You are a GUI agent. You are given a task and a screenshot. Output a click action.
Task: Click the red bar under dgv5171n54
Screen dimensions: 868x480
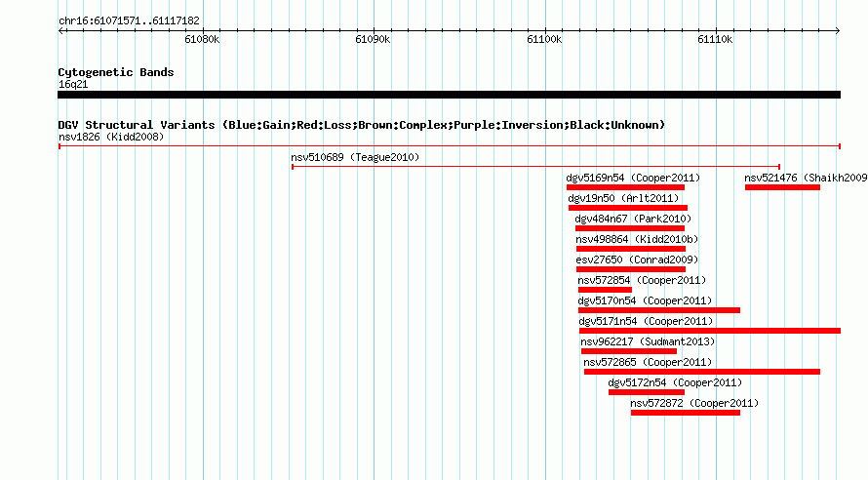pyautogui.click(x=710, y=331)
